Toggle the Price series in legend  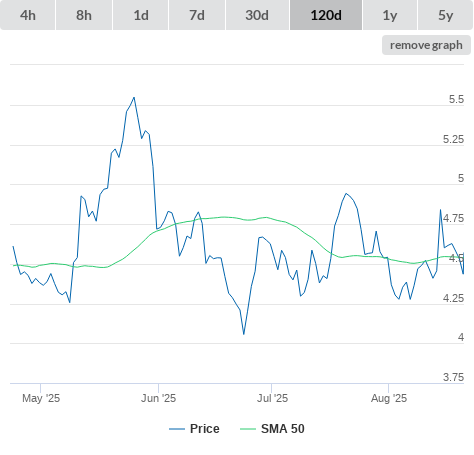pyautogui.click(x=205, y=429)
